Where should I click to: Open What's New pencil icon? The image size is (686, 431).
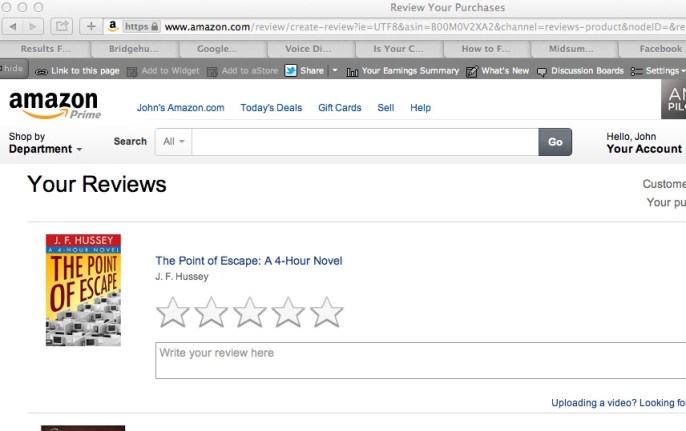tap(472, 71)
